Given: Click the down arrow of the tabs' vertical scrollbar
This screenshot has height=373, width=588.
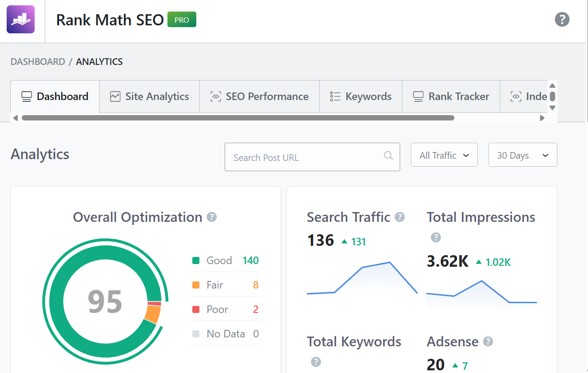Looking at the screenshot, I should [552, 108].
